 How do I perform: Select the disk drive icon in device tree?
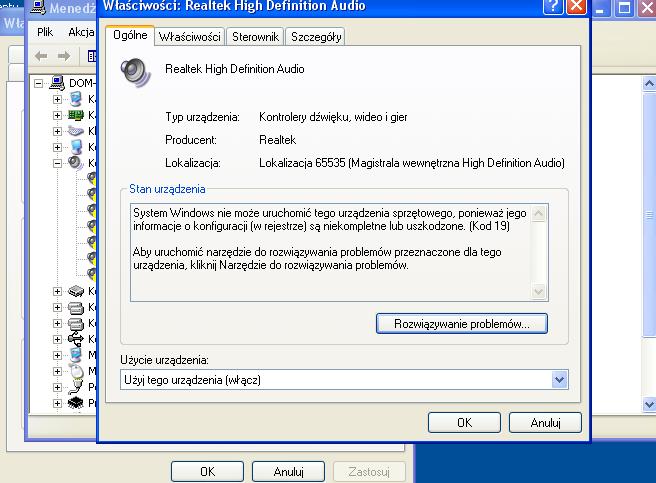point(76,291)
